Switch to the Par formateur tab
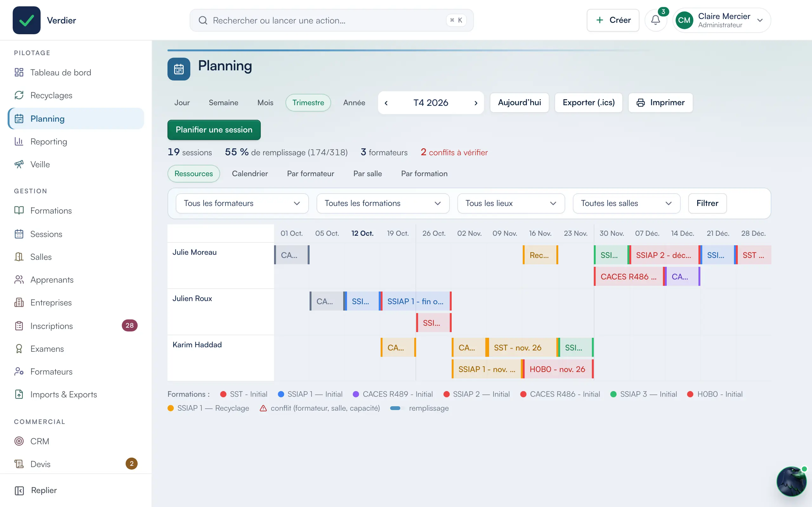 tap(311, 174)
